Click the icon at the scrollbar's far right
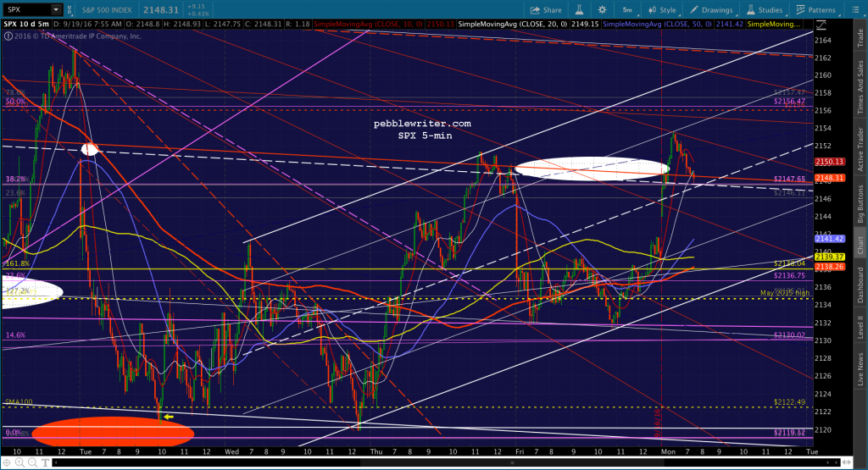The width and height of the screenshot is (868, 470). coord(846,462)
